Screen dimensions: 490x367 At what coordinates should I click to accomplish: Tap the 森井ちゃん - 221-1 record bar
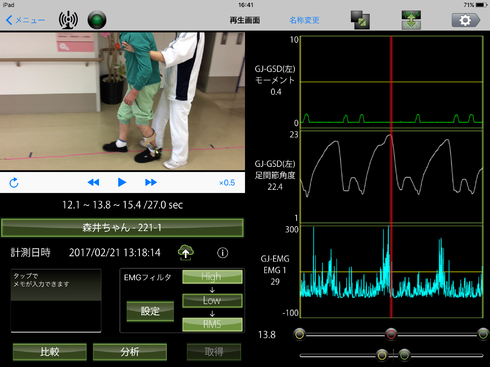[x=122, y=228]
